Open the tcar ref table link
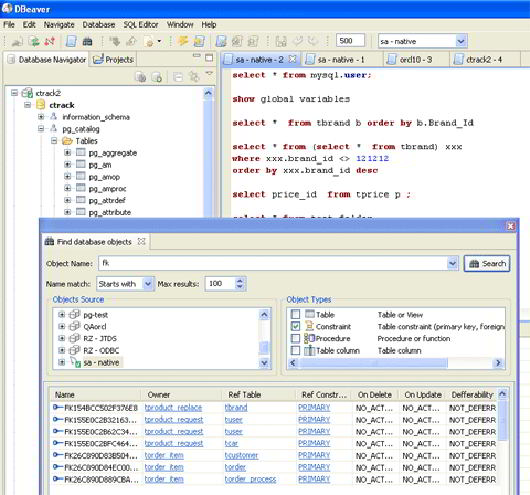 pyautogui.click(x=231, y=443)
